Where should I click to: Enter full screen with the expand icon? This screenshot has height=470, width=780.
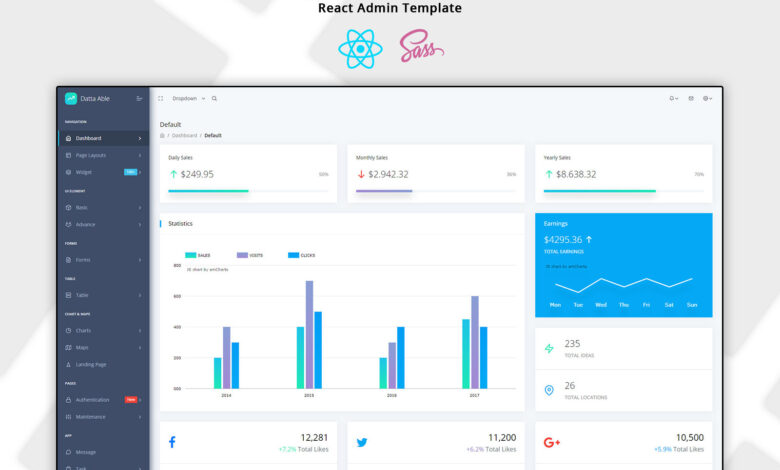pos(160,98)
